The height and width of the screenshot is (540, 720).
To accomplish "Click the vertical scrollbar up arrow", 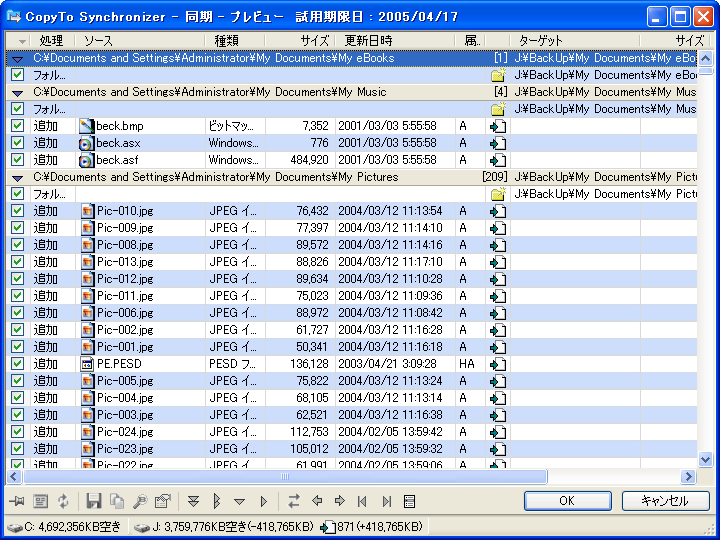I will 705,58.
